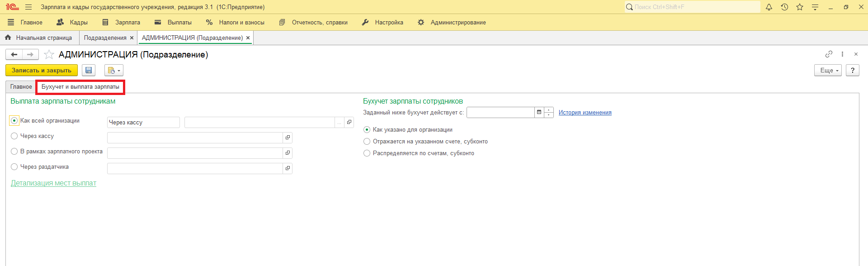Expand the create-based-on dropdown button
This screenshot has height=266, width=868.
click(x=114, y=71)
